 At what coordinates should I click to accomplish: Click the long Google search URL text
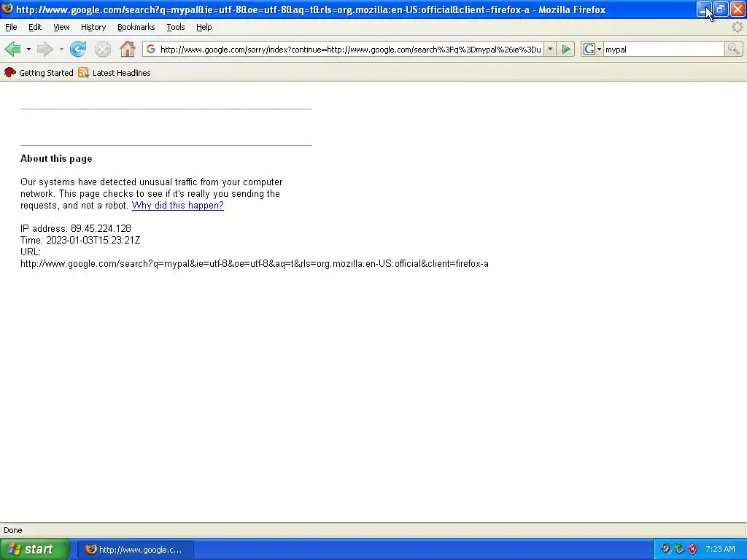pos(255,264)
